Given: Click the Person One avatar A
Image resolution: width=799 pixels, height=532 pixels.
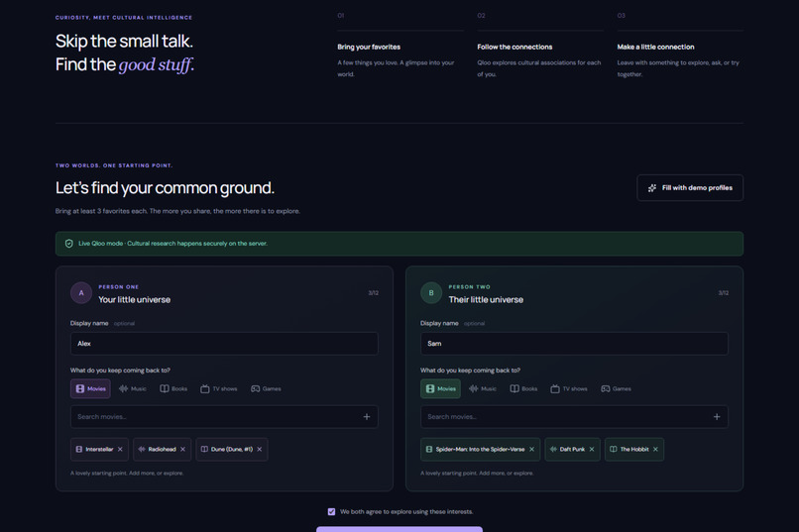Looking at the screenshot, I should click(81, 292).
